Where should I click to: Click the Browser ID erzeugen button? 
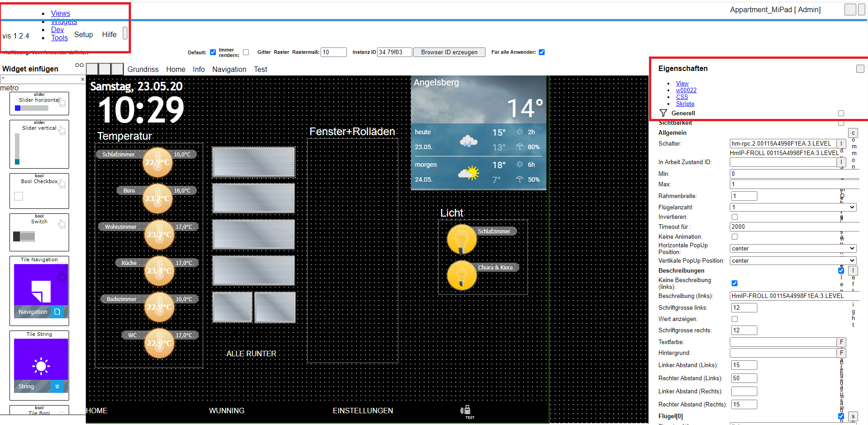point(449,52)
